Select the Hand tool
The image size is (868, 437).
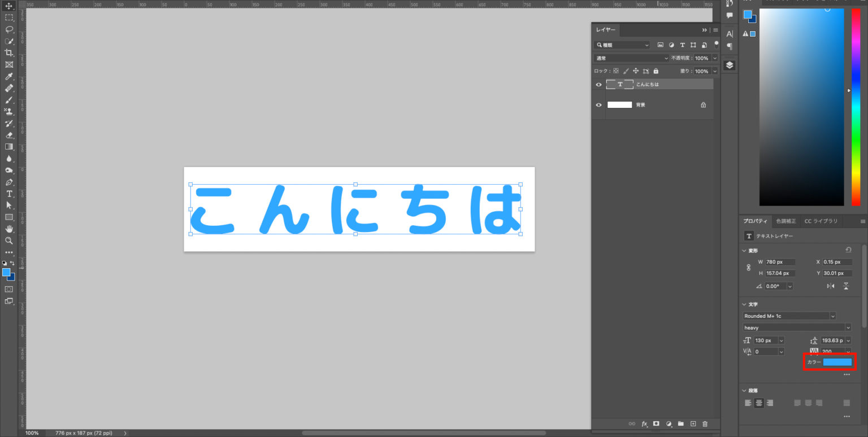[8, 229]
